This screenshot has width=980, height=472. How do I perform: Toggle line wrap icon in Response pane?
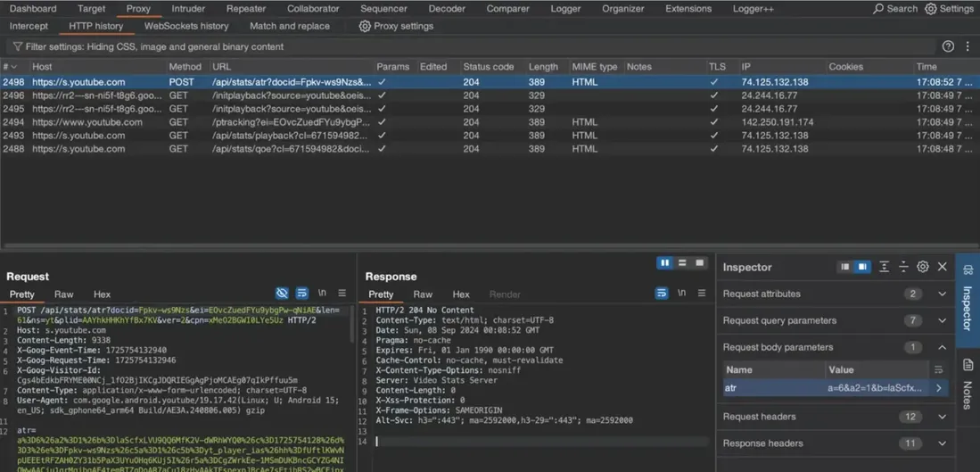662,294
